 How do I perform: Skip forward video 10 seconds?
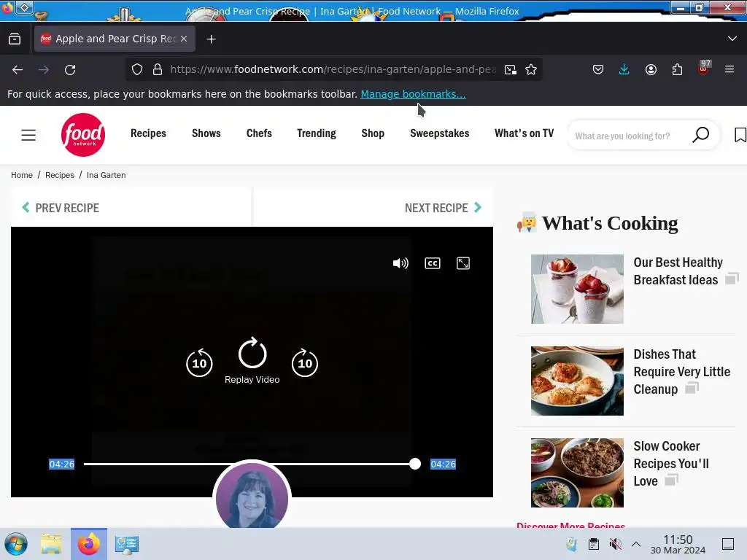(x=305, y=363)
